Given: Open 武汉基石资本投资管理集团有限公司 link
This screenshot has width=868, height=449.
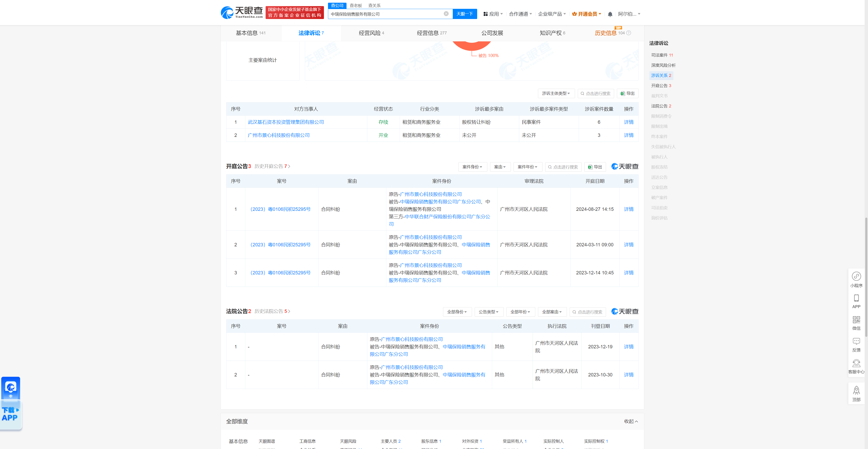Looking at the screenshot, I should coord(285,122).
